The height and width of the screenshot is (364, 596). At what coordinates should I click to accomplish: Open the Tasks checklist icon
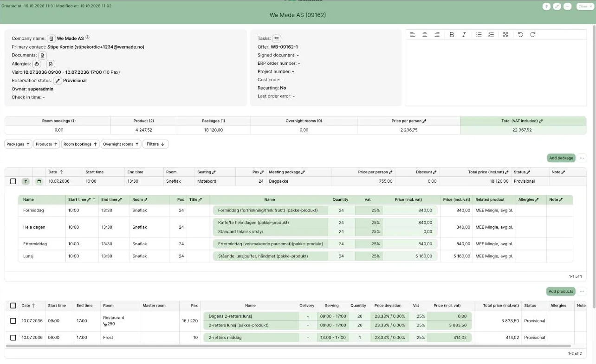(x=277, y=38)
